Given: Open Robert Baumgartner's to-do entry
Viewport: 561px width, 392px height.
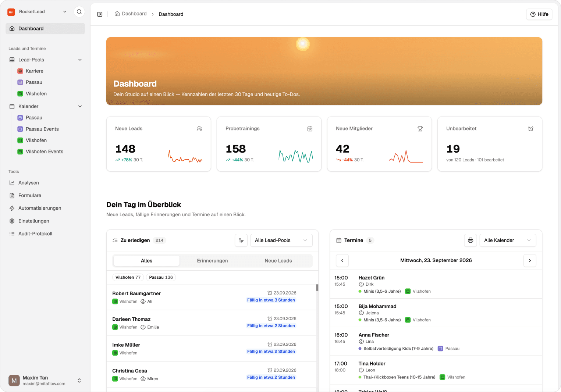Looking at the screenshot, I should click(x=212, y=297).
